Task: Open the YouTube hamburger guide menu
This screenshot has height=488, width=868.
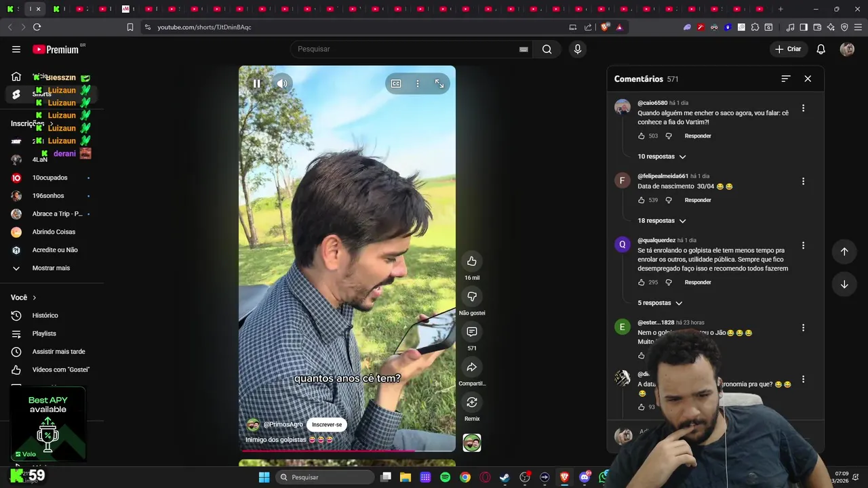Action: click(16, 49)
